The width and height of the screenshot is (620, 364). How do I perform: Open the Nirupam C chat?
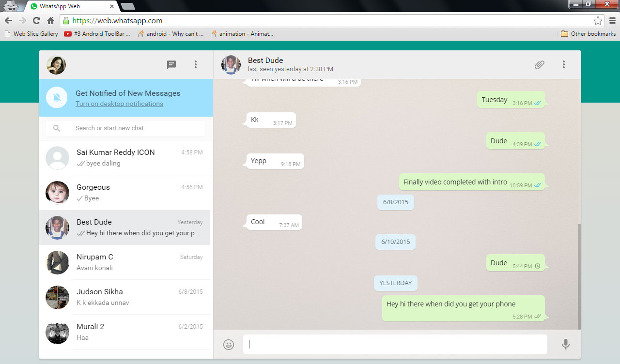(125, 262)
